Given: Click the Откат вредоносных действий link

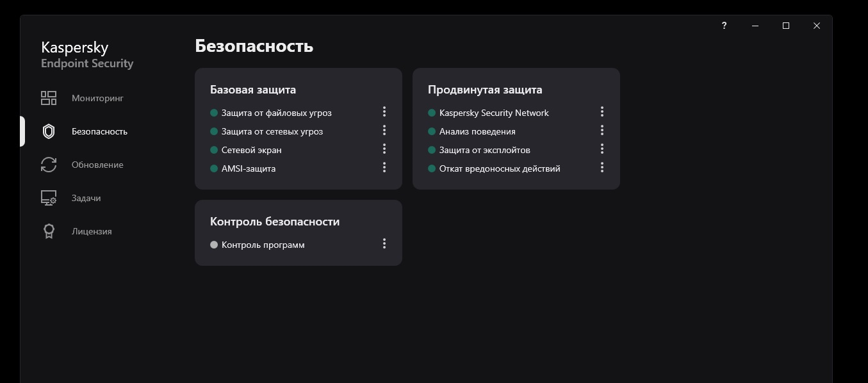Looking at the screenshot, I should click(x=500, y=168).
